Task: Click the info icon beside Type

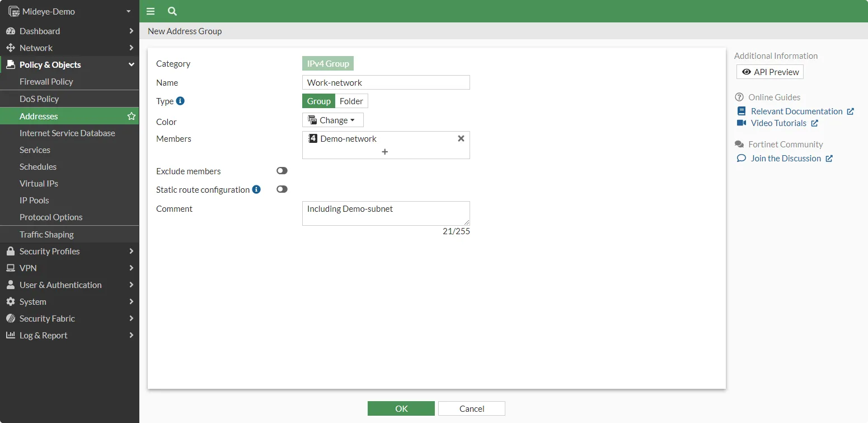Action: (179, 101)
